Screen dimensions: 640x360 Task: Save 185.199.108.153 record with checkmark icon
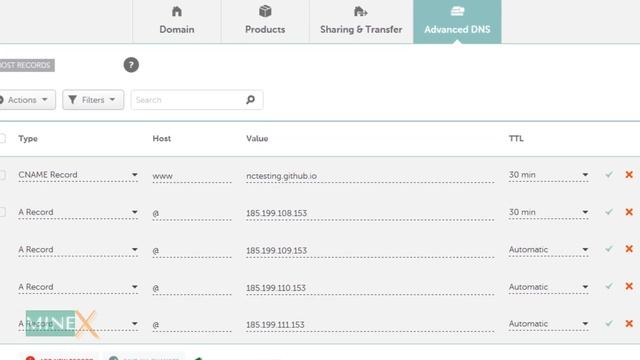pyautogui.click(x=609, y=212)
